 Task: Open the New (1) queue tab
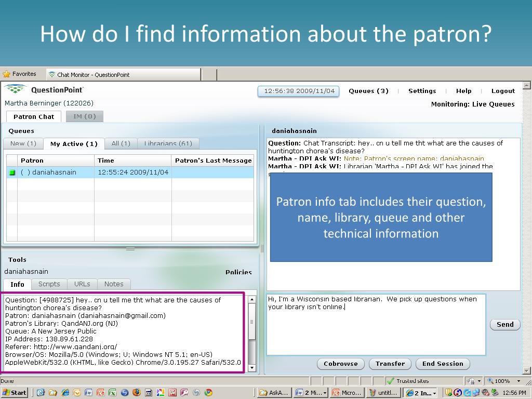[23, 143]
